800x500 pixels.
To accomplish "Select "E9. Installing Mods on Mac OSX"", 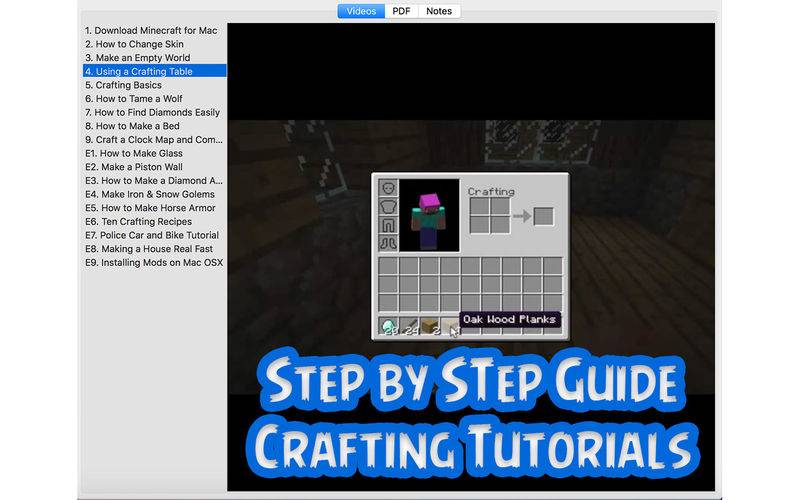I will (154, 263).
